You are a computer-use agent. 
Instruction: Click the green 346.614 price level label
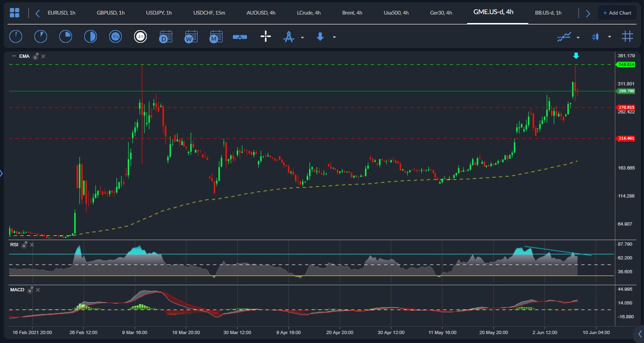[626, 65]
